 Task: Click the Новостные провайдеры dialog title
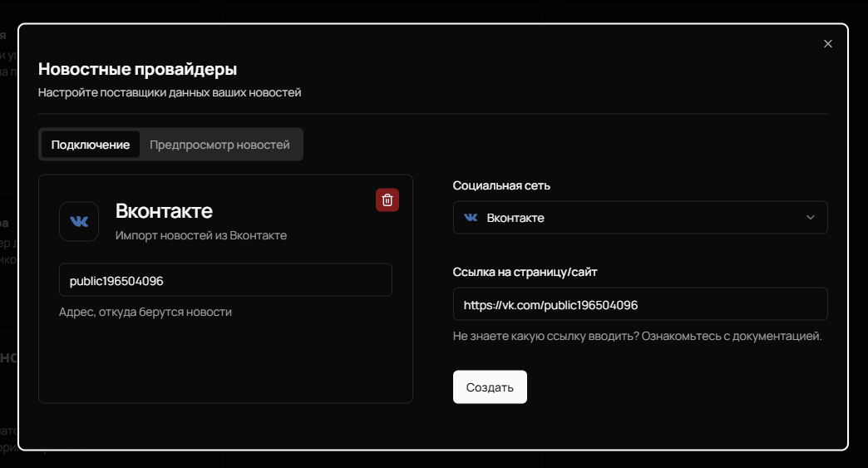coord(137,69)
